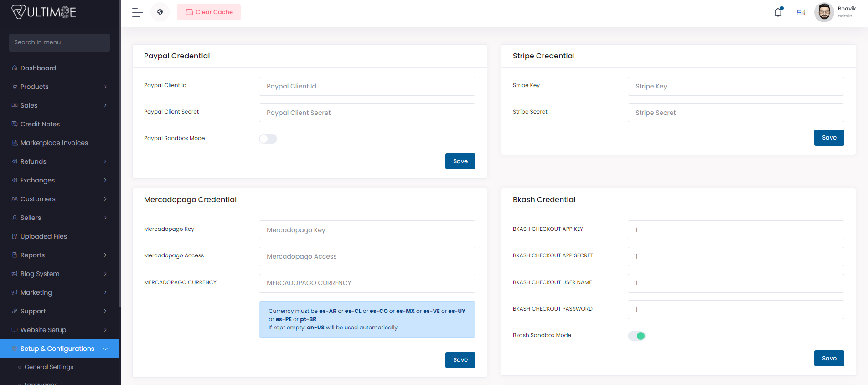Focus the Stripe Key field
Screen dimensions: 868x385
(x=736, y=86)
